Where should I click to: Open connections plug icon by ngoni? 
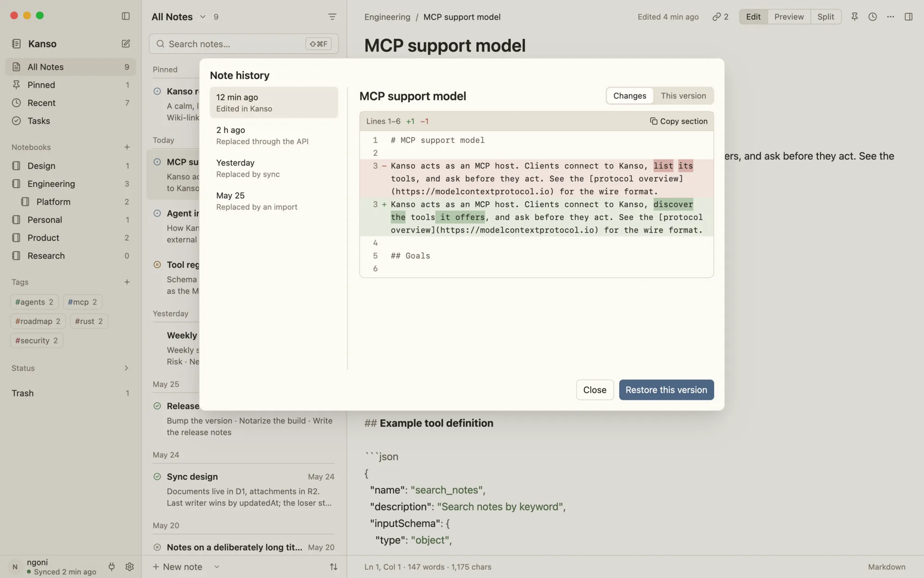111,566
